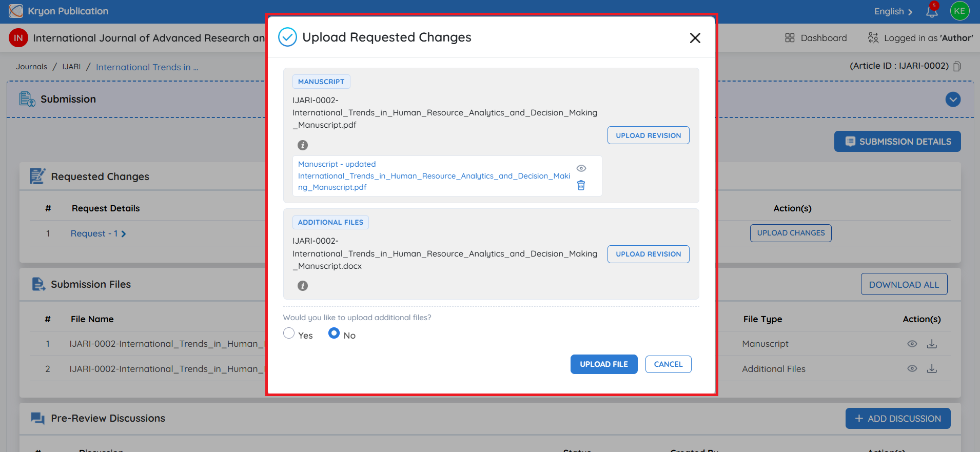The image size is (980, 452).
Task: Open the KE user avatar menu
Action: point(960,11)
